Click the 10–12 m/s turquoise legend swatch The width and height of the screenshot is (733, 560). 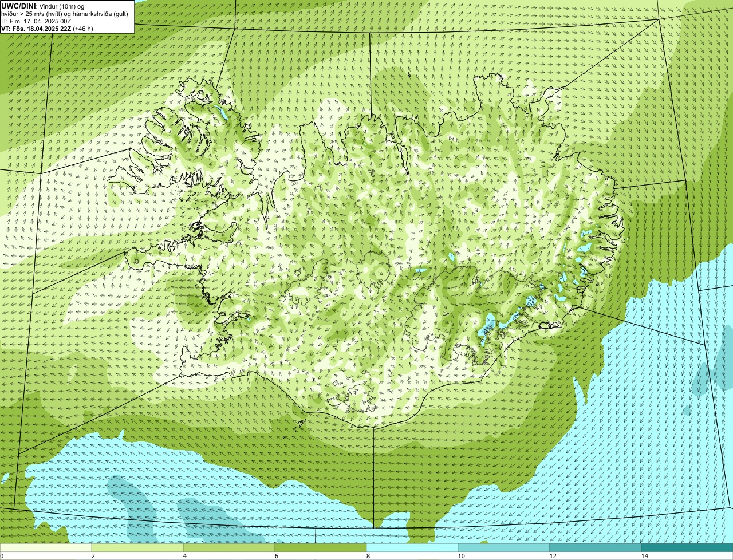504,547
